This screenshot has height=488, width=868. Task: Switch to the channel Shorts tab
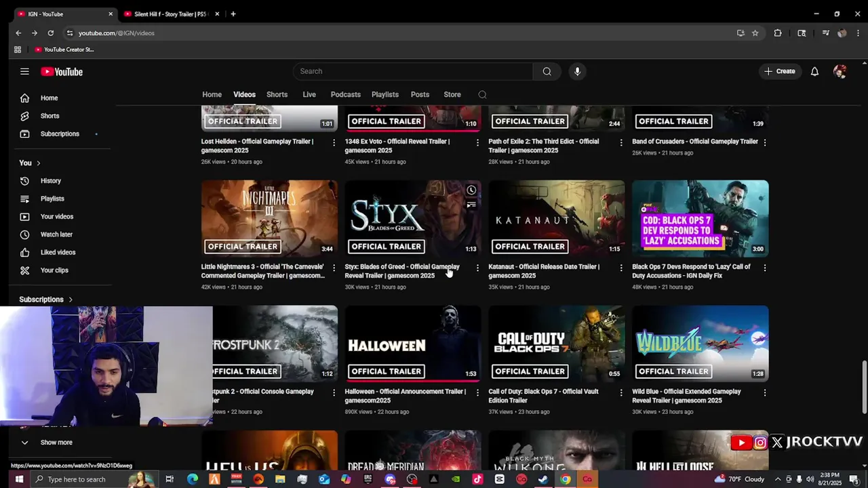277,95
